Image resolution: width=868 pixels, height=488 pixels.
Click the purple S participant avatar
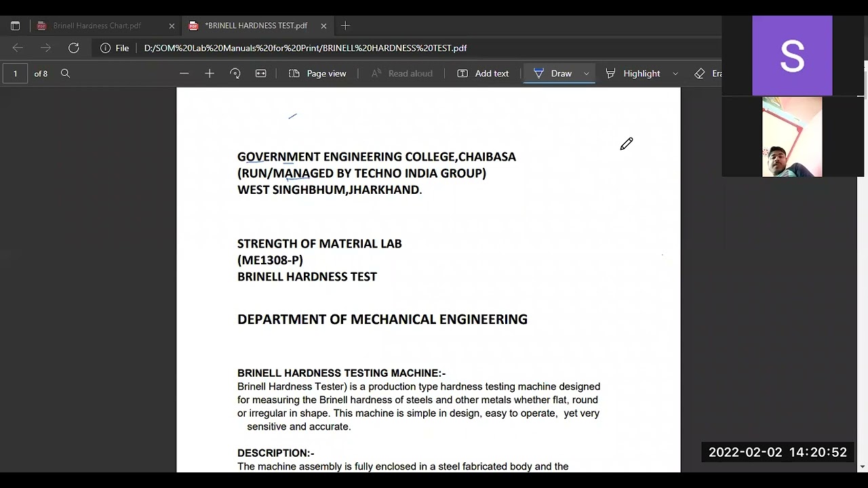[792, 56]
